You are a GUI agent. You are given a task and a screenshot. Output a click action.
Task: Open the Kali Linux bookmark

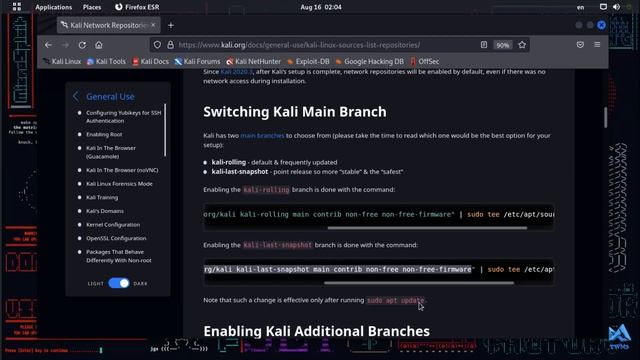pos(62,62)
